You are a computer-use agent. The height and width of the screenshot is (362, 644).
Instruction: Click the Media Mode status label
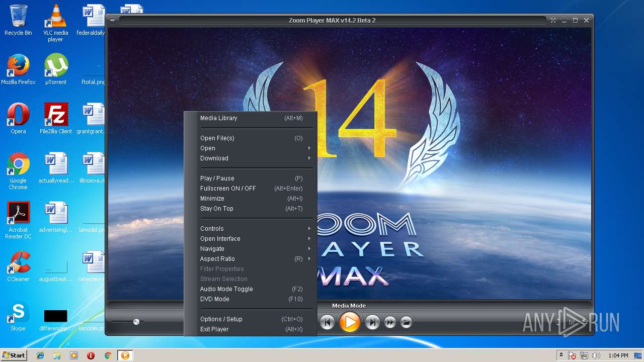pos(349,306)
